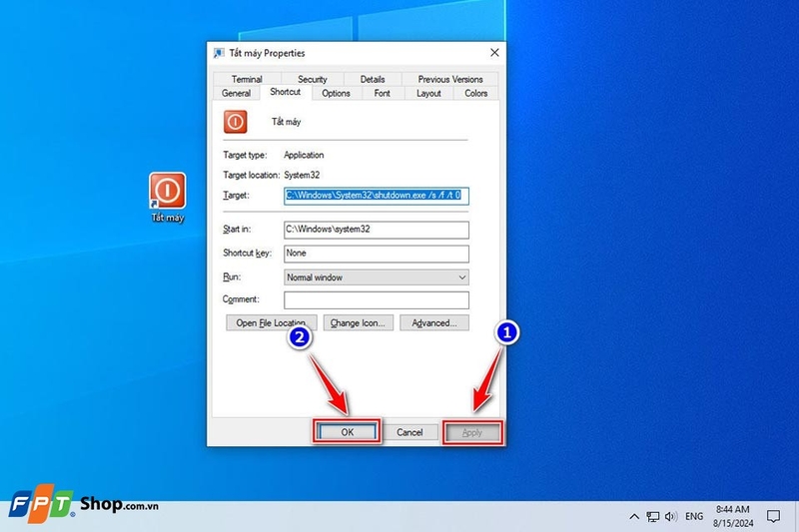Open the notification center icon
799x532 pixels.
pos(773,517)
